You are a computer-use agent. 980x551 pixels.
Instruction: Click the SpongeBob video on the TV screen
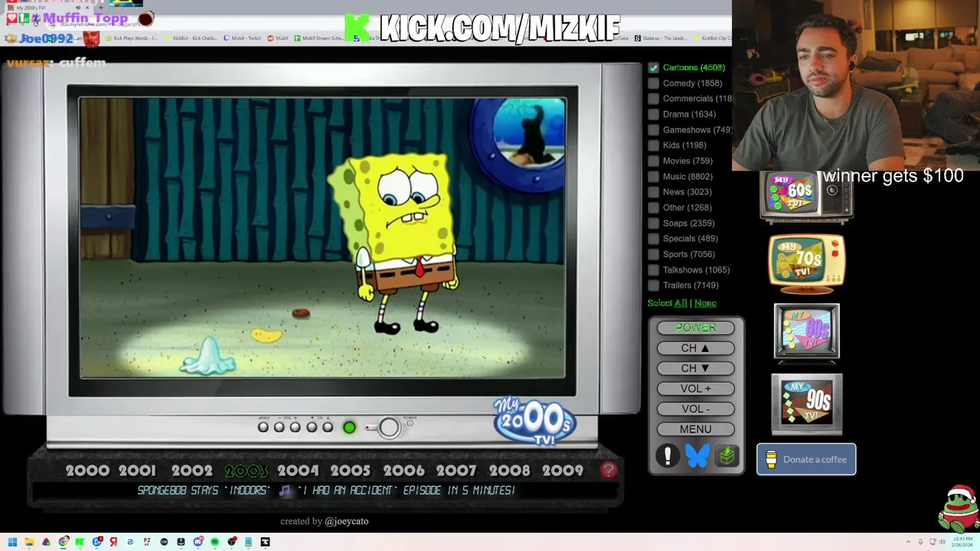(x=322, y=237)
